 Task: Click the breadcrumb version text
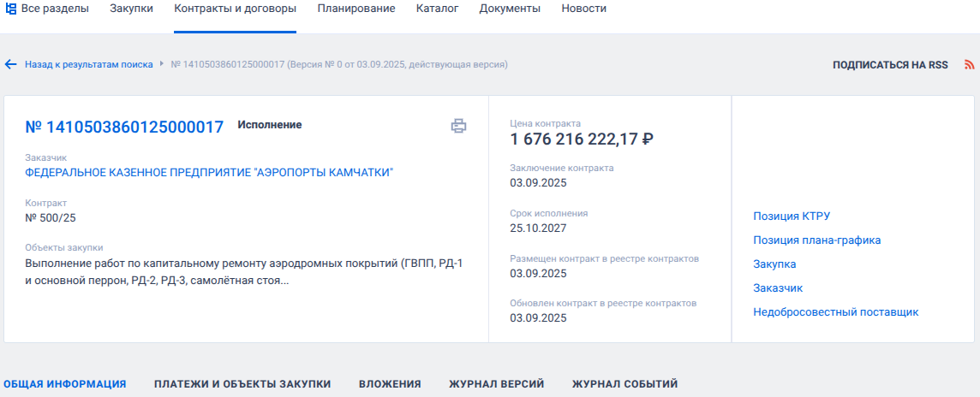click(338, 64)
